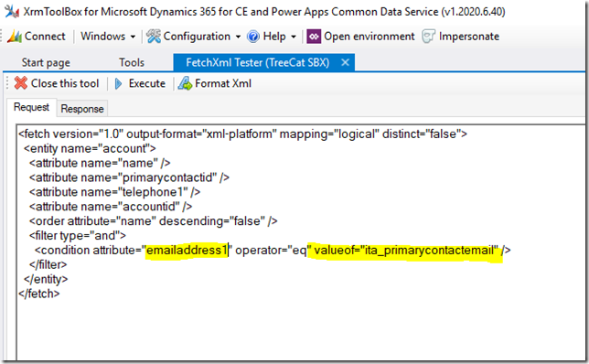Switch to the Start page tab
This screenshot has height=364, width=589.
(x=46, y=62)
